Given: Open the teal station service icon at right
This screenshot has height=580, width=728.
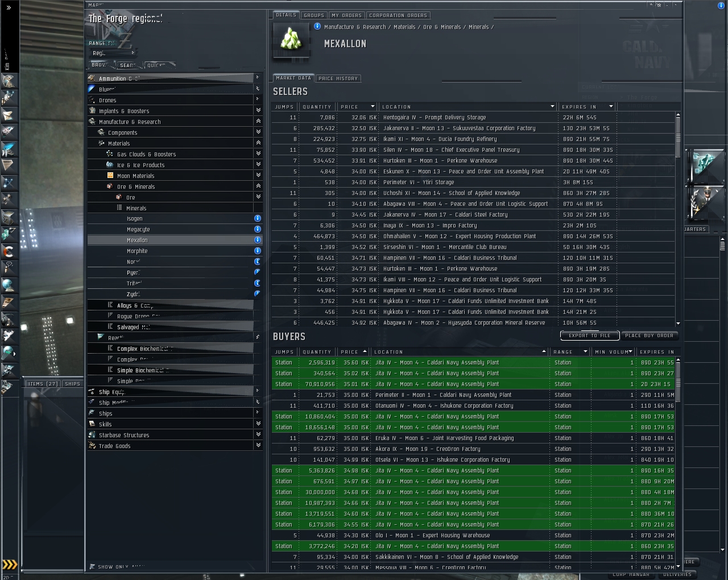Looking at the screenshot, I should (705, 165).
